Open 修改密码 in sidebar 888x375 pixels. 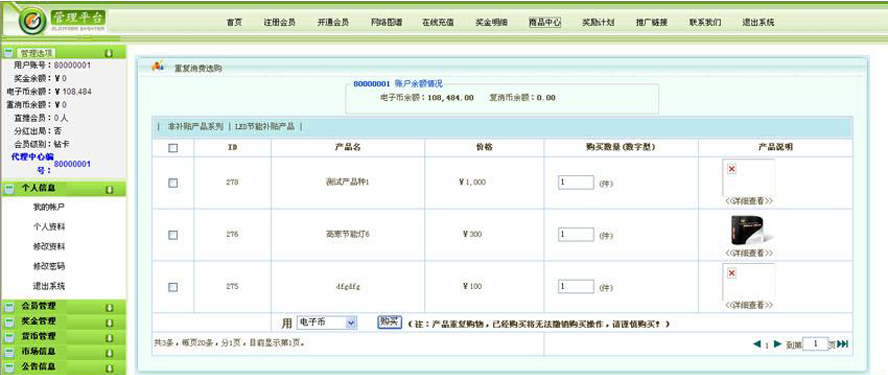pos(49,266)
